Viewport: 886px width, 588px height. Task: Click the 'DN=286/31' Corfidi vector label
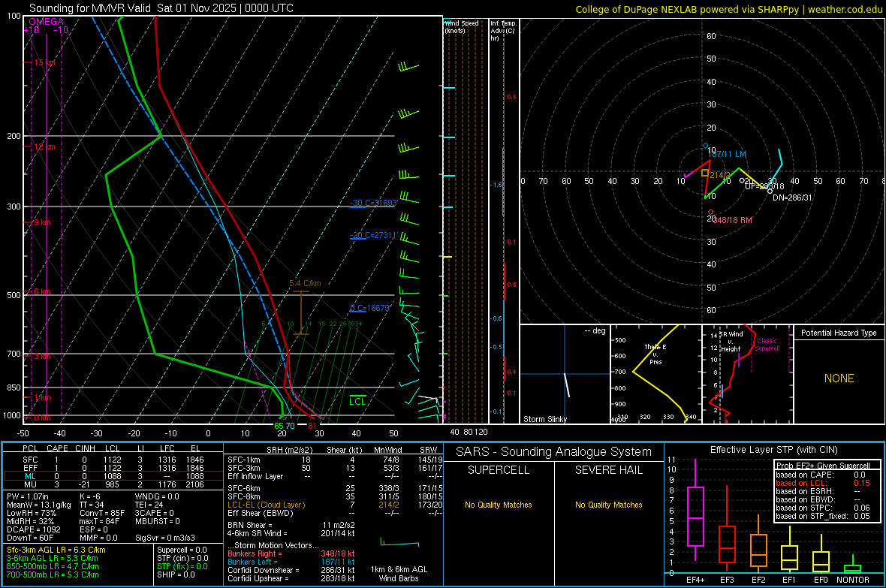pyautogui.click(x=792, y=198)
